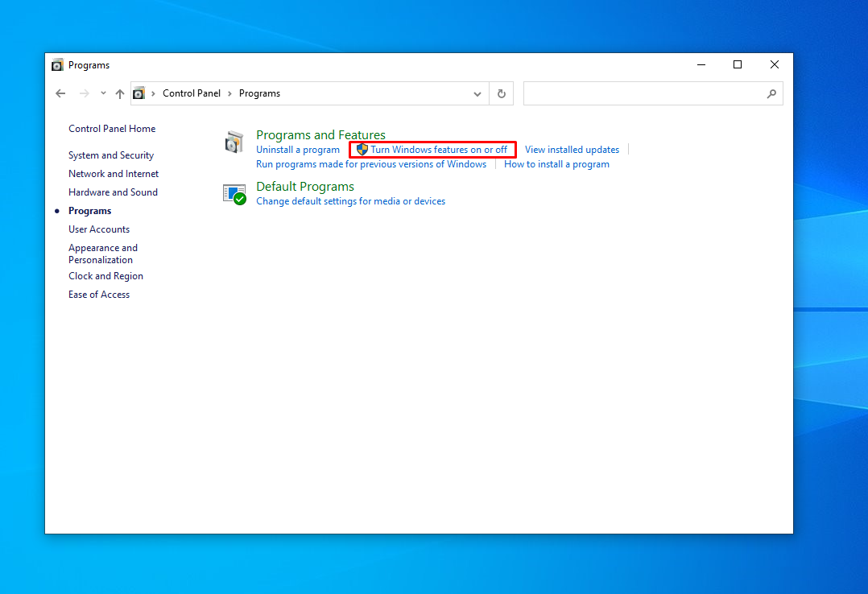The height and width of the screenshot is (594, 868).
Task: Open the recent locations dropdown arrow
Action: click(103, 93)
